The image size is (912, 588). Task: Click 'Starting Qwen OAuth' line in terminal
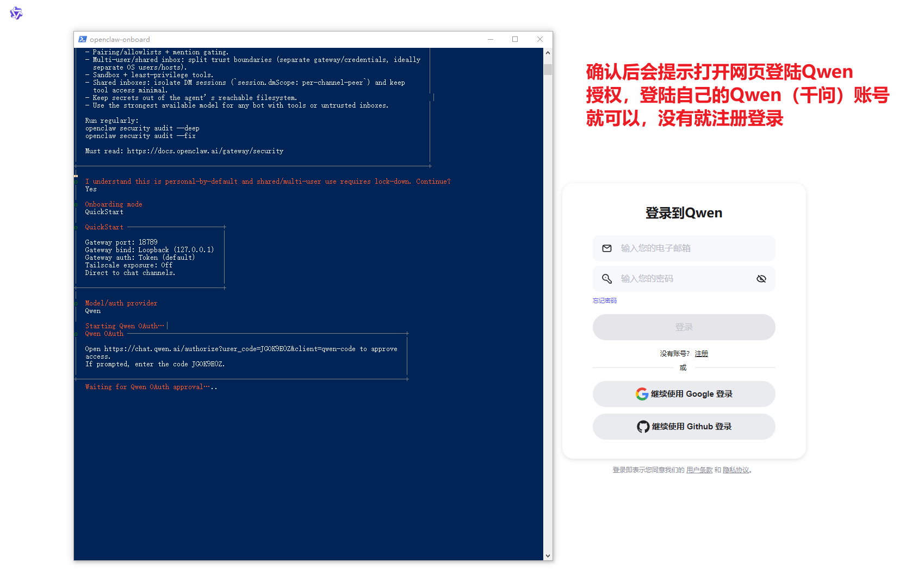(x=125, y=326)
